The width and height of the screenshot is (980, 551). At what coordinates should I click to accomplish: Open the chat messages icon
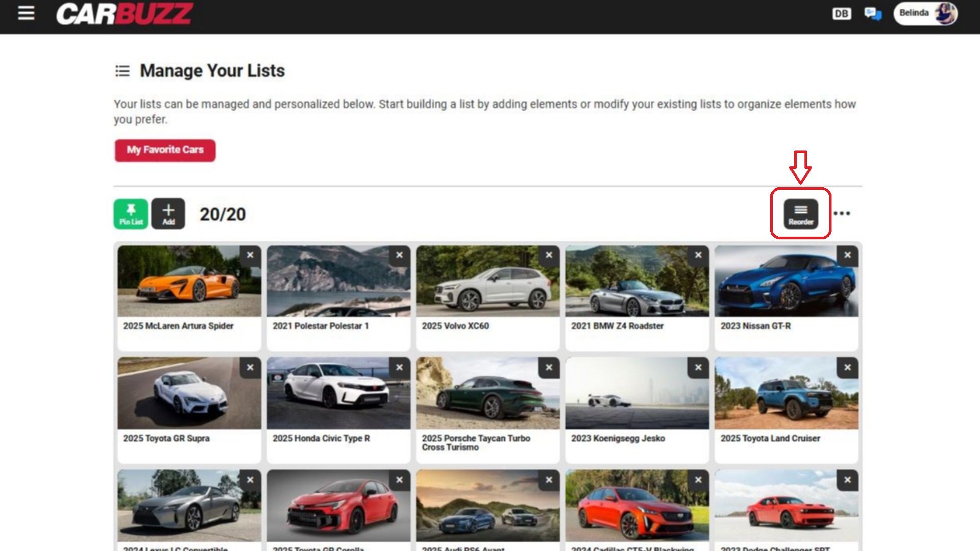tap(873, 14)
